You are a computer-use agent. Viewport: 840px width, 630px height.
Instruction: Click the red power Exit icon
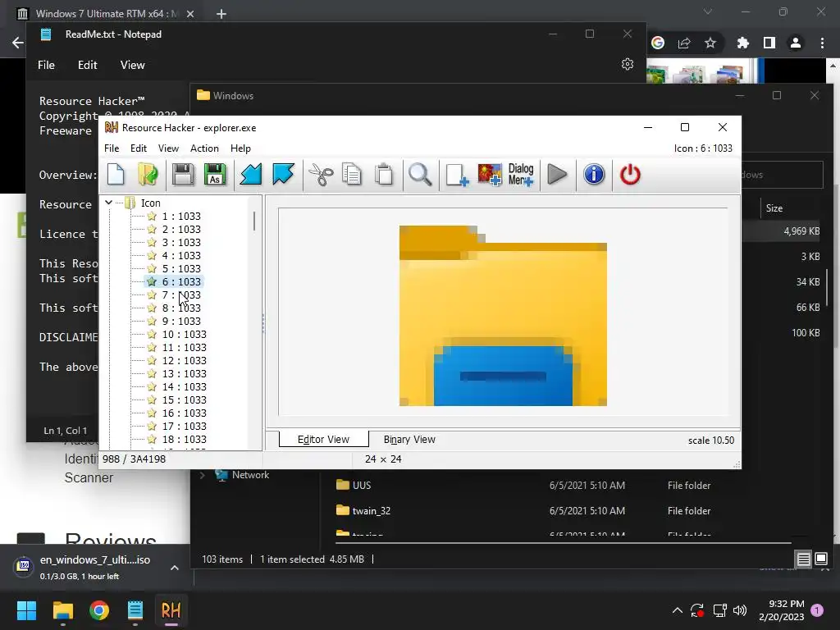point(630,175)
